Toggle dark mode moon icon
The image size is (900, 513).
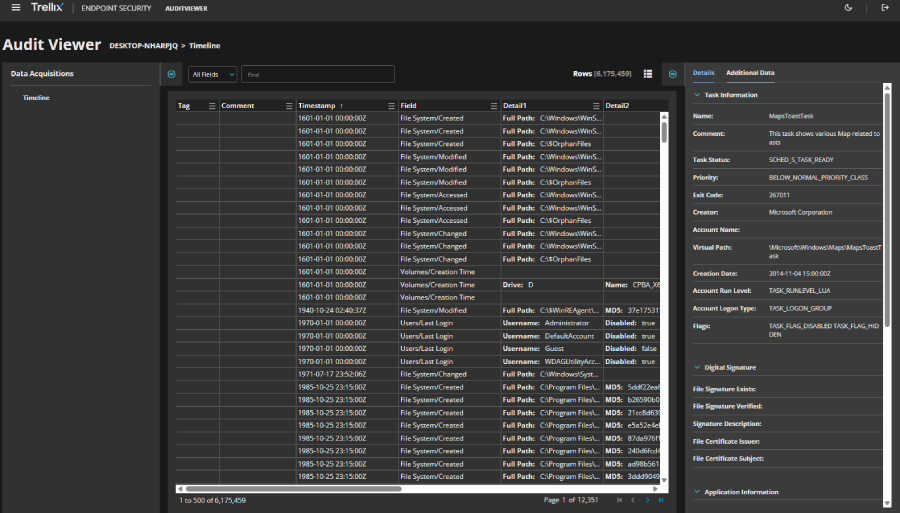click(848, 8)
